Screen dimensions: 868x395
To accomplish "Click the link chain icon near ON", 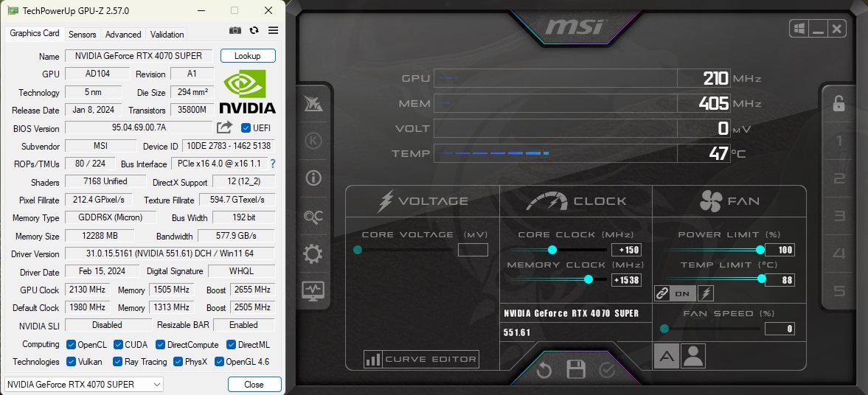I will [x=662, y=293].
